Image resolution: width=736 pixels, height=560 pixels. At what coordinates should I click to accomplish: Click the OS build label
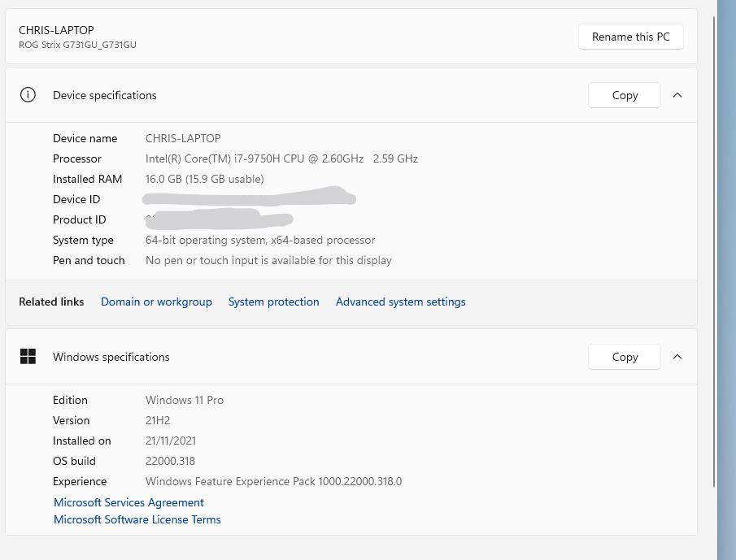click(x=74, y=461)
